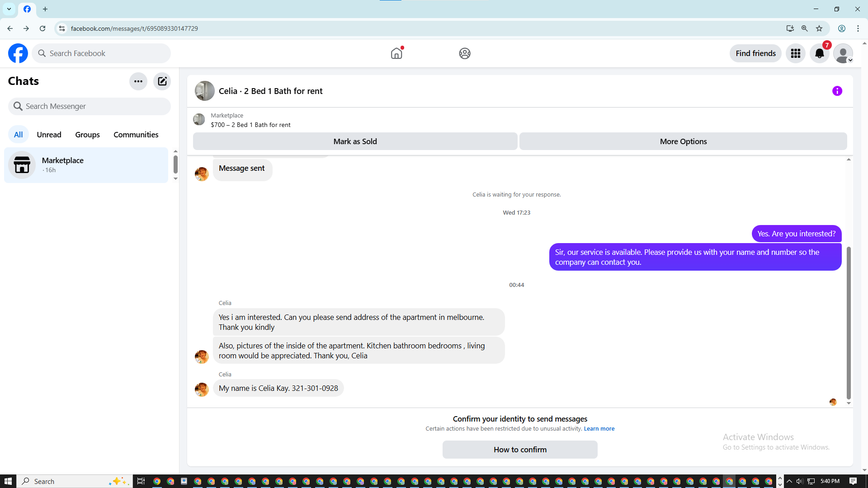868x488 pixels.
Task: Reload the Facebook page
Action: pyautogui.click(x=42, y=28)
